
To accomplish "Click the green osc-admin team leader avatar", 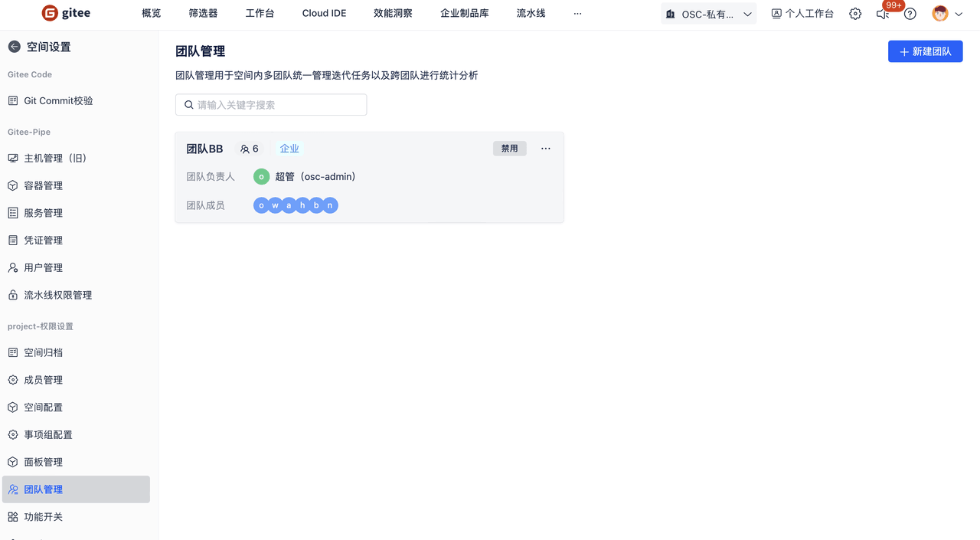I will [261, 177].
